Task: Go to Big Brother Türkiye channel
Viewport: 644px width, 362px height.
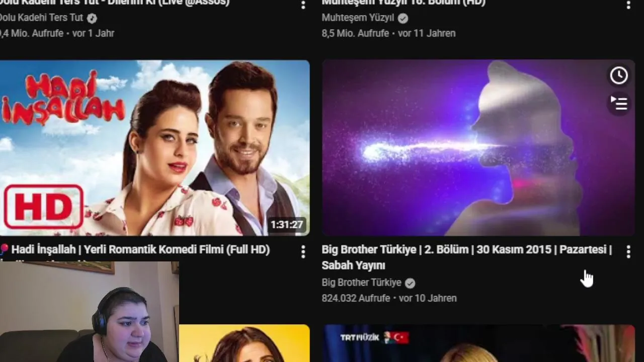Action: tap(361, 283)
